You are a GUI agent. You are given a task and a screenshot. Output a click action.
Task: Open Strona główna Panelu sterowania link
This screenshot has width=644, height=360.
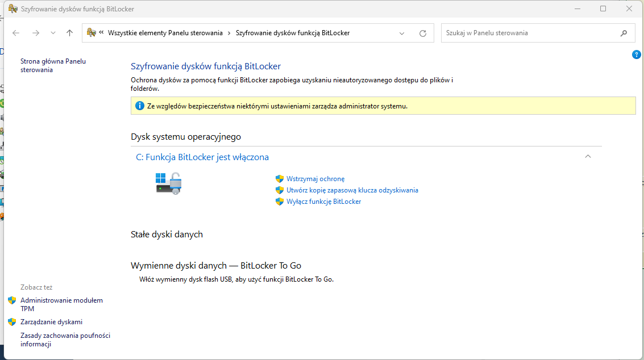pos(53,65)
